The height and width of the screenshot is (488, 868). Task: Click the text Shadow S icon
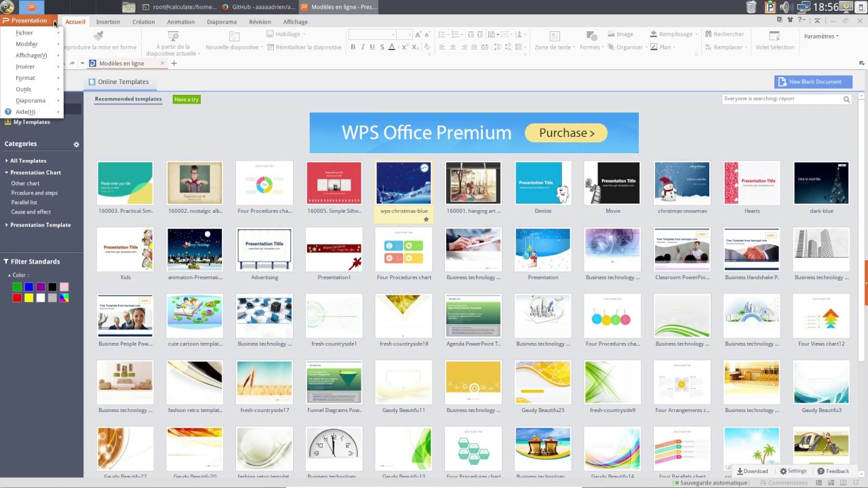pos(382,47)
